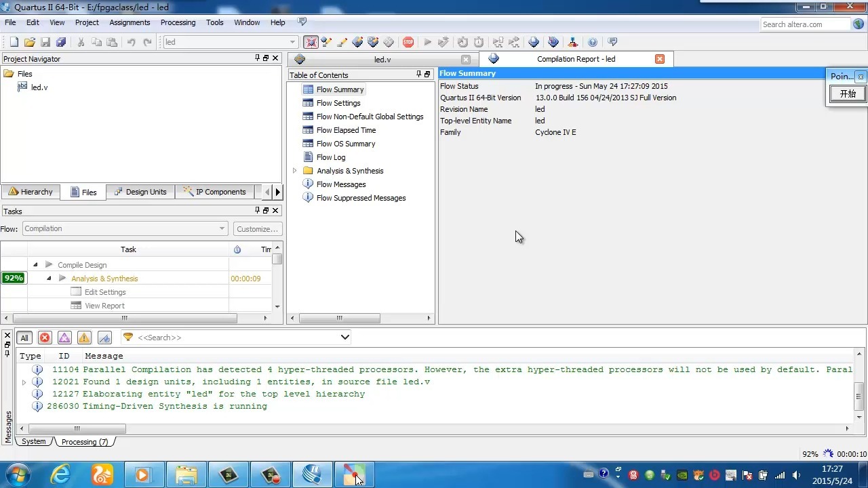The height and width of the screenshot is (488, 868).
Task: Click the New file toolbar icon
Action: [14, 42]
